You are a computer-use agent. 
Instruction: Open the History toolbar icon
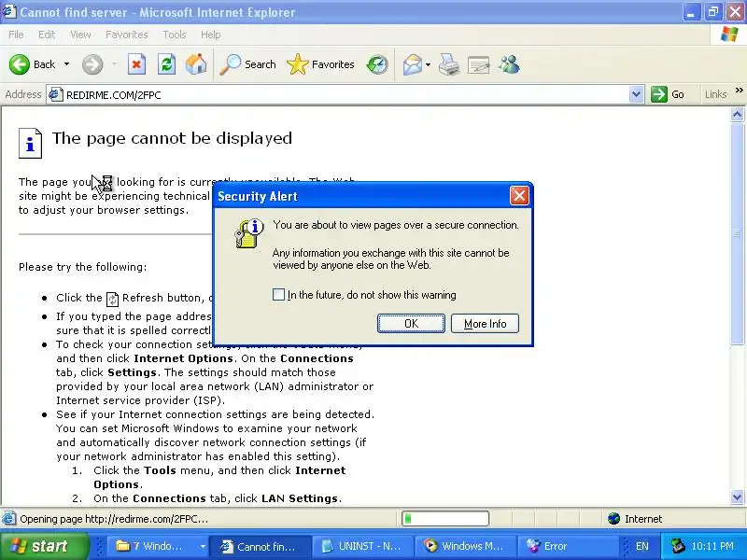tap(377, 64)
